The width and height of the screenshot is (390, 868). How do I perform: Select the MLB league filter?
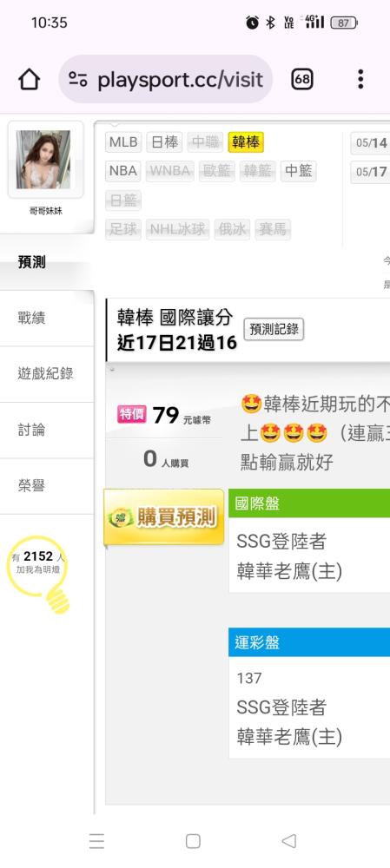point(123,142)
